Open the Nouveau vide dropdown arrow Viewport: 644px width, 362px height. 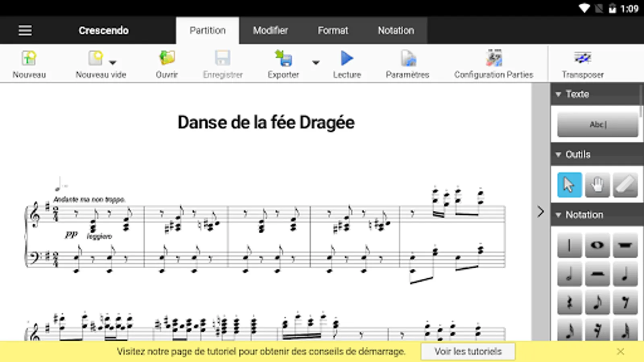coord(113,62)
